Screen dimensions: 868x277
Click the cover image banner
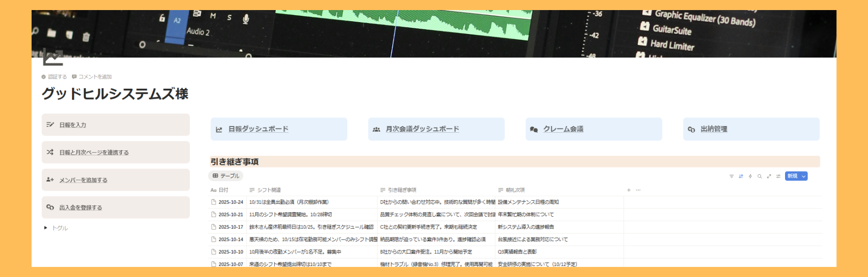434,34
